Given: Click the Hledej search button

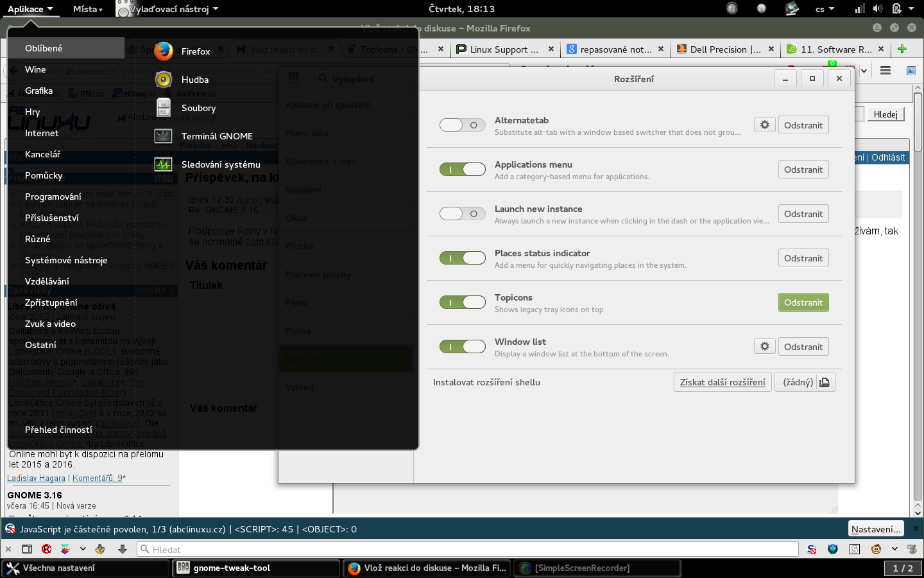Looking at the screenshot, I should 886,114.
